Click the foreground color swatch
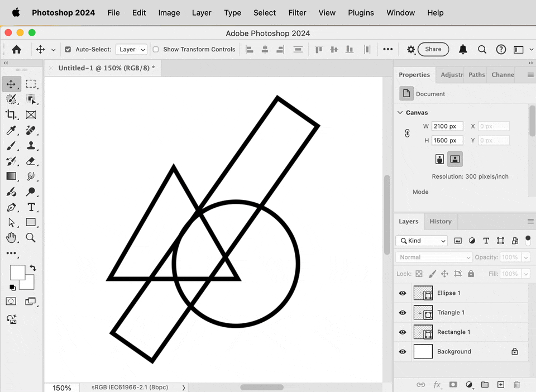This screenshot has width=536, height=392. click(x=17, y=273)
